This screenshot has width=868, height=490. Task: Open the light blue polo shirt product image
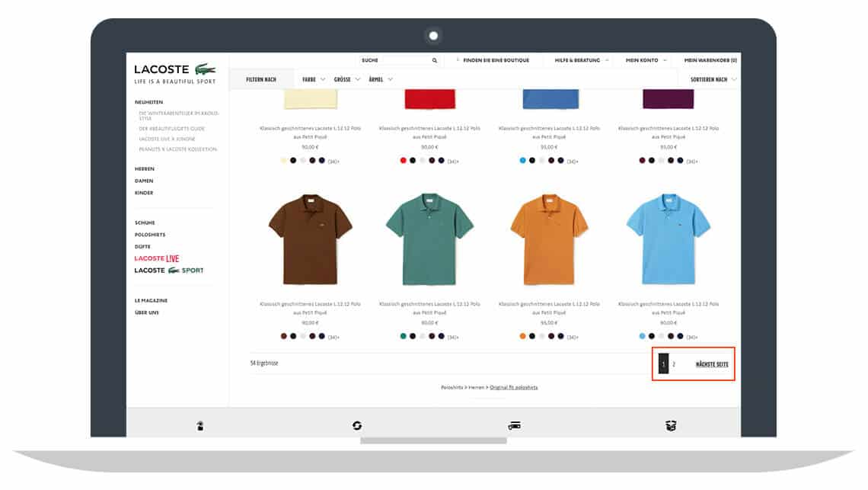click(x=669, y=239)
